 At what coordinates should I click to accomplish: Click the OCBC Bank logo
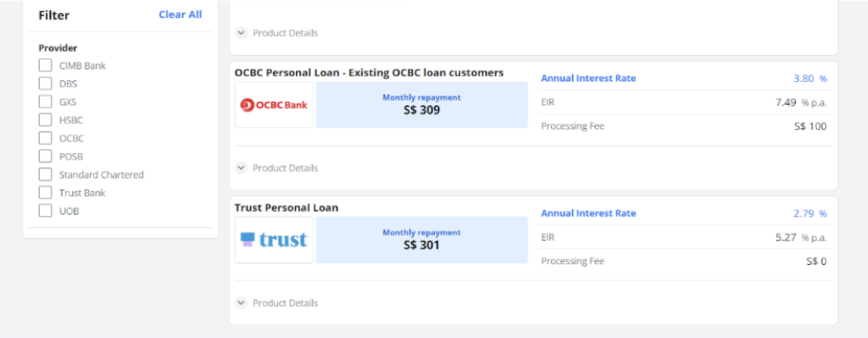click(x=274, y=105)
